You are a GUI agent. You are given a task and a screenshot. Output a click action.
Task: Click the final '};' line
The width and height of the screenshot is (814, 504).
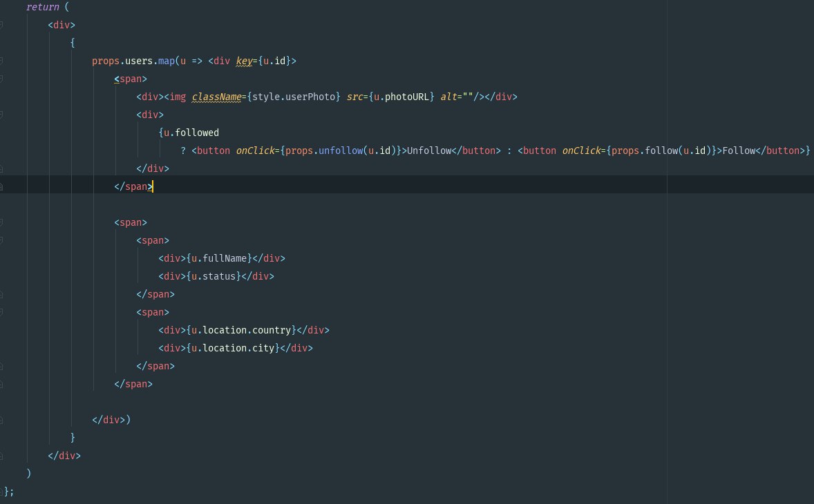pyautogui.click(x=9, y=491)
